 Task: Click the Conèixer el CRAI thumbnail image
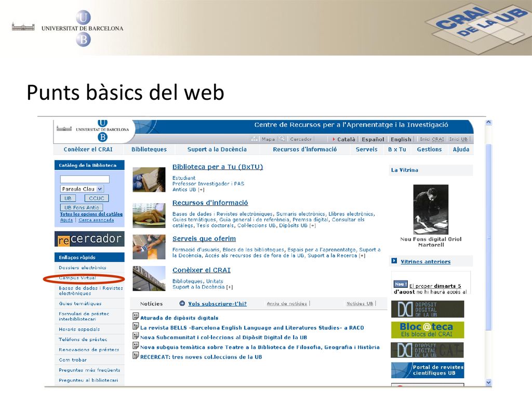tap(149, 278)
